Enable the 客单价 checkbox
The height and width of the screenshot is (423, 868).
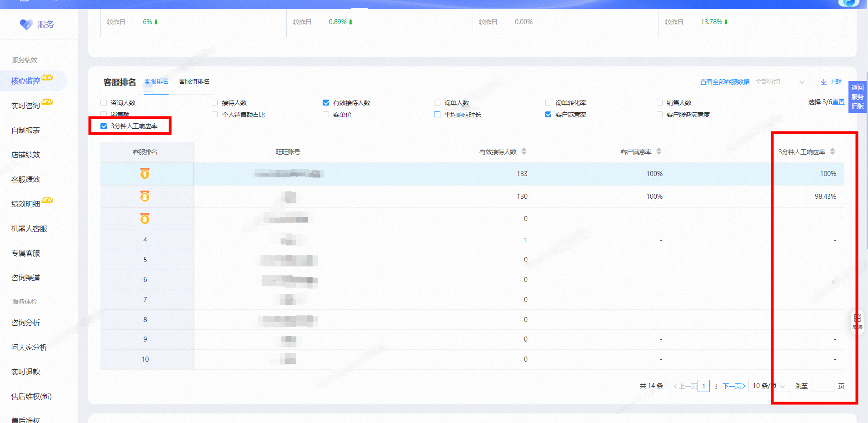pyautogui.click(x=326, y=115)
